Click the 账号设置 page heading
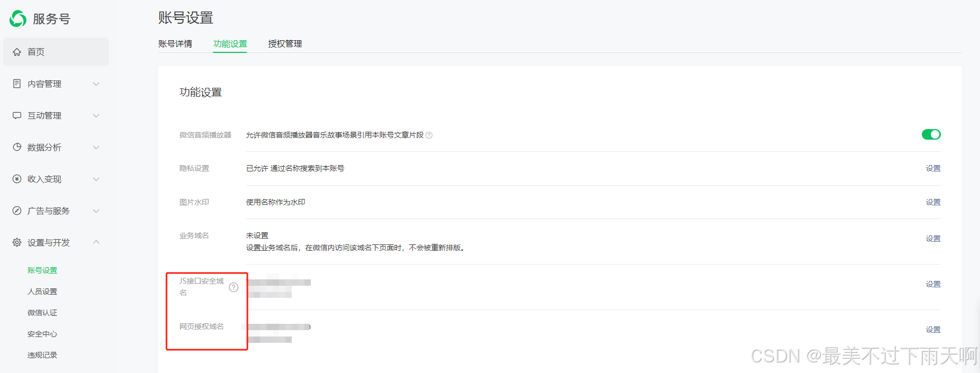Viewport: 980px width, 373px height. point(186,18)
